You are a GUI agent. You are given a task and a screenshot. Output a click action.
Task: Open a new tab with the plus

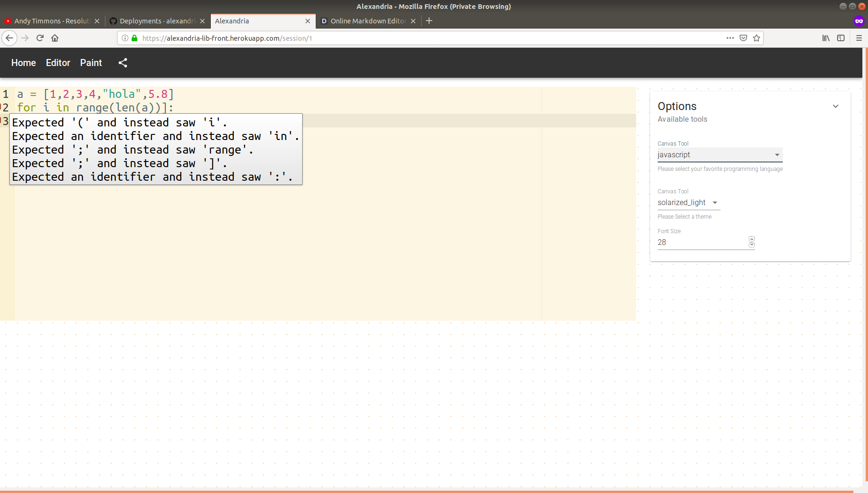pos(429,21)
